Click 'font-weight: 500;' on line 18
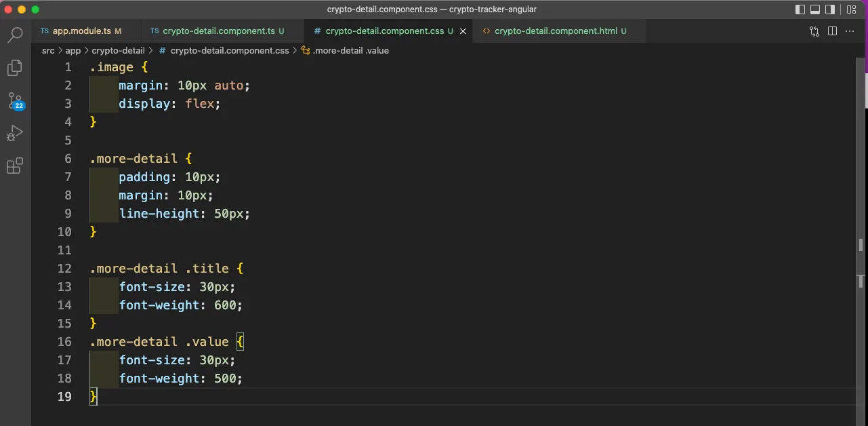This screenshot has height=426, width=868. tap(181, 379)
